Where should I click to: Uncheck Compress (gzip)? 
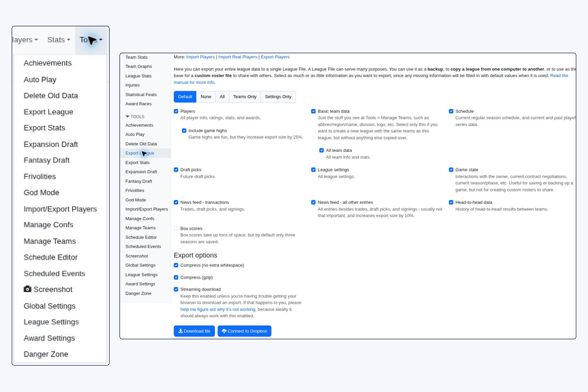pos(176,277)
